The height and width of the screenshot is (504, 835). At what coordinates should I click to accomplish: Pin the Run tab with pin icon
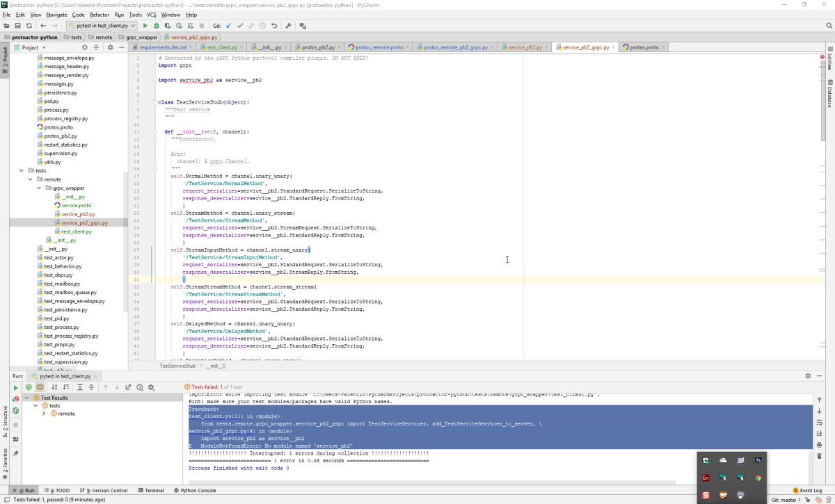[x=15, y=453]
